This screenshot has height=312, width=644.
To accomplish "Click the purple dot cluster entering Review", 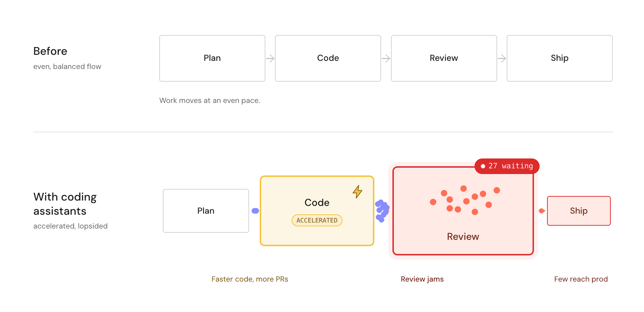I will point(382,211).
